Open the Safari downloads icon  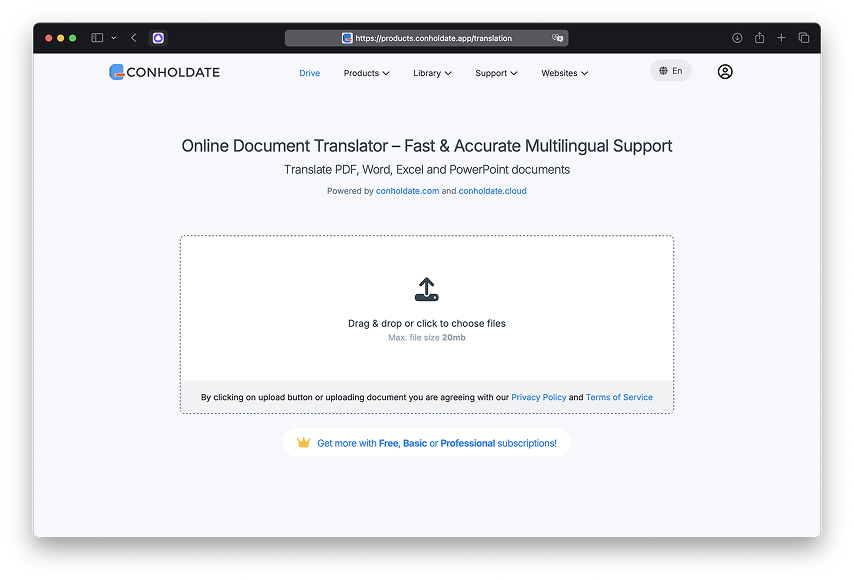tap(737, 38)
